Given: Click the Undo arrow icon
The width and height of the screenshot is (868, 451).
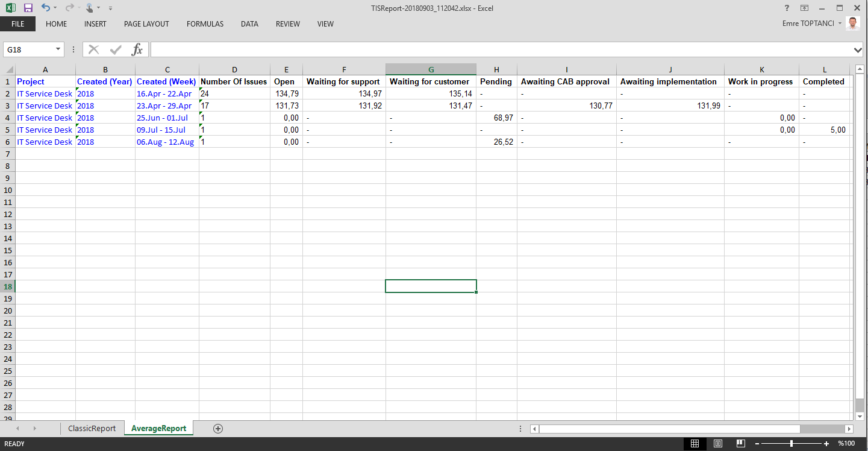Looking at the screenshot, I should [x=46, y=8].
